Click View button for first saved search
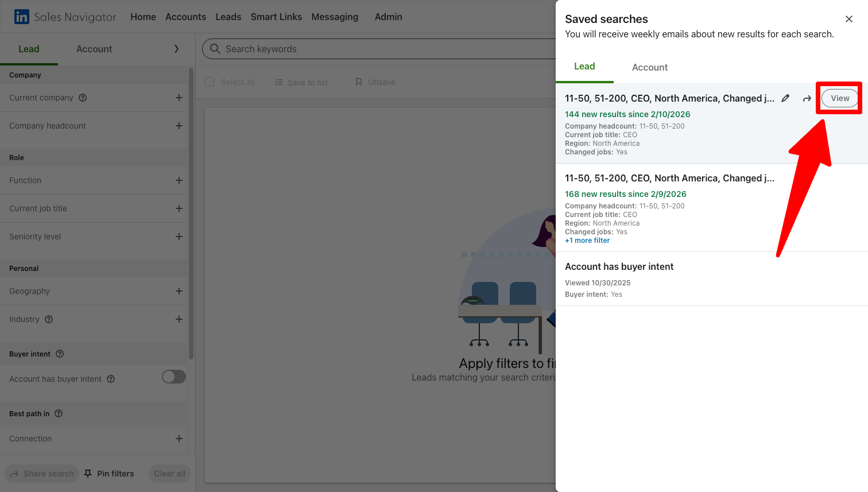Screen dimensions: 868x492 pos(840,98)
